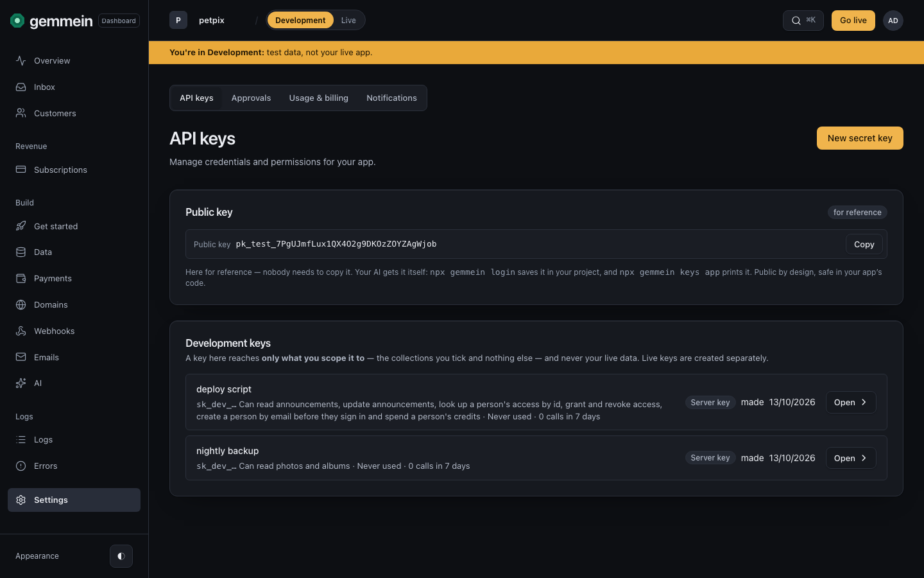Switch environment to Live

348,21
